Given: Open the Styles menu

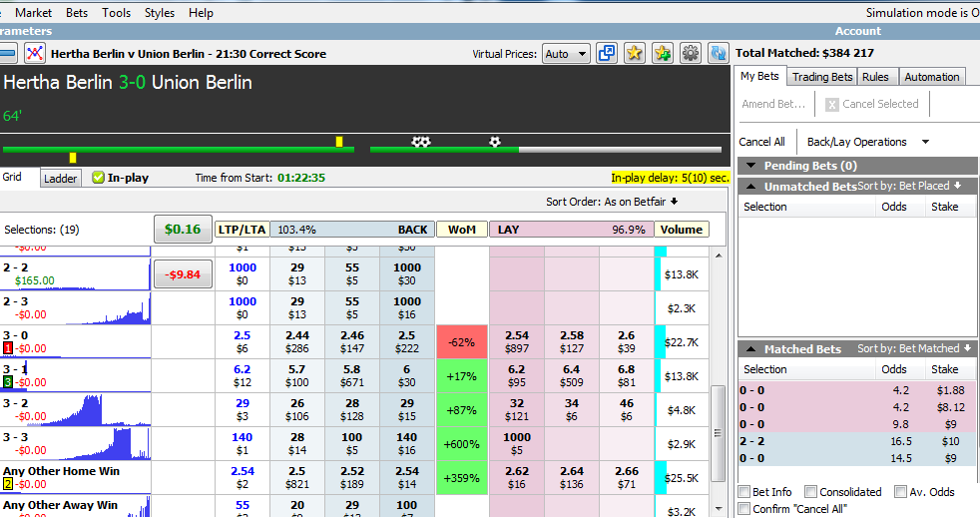Looking at the screenshot, I should point(160,13).
